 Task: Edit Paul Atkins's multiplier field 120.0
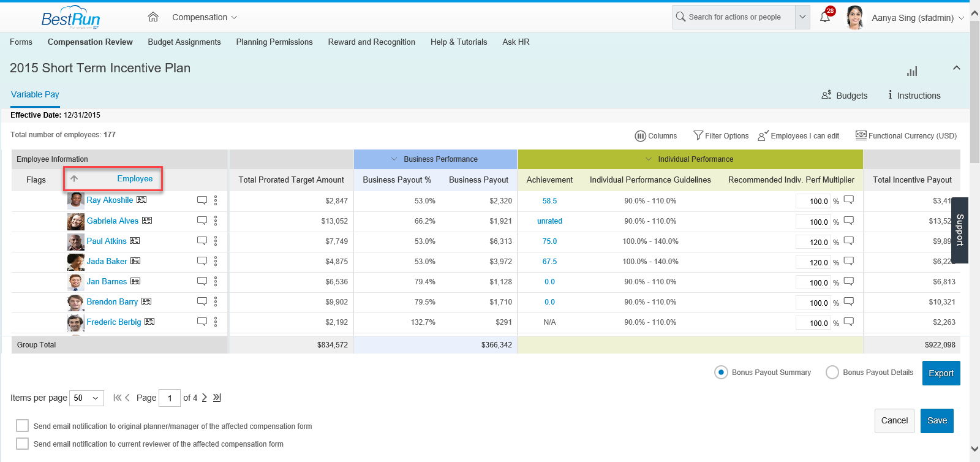tap(813, 242)
